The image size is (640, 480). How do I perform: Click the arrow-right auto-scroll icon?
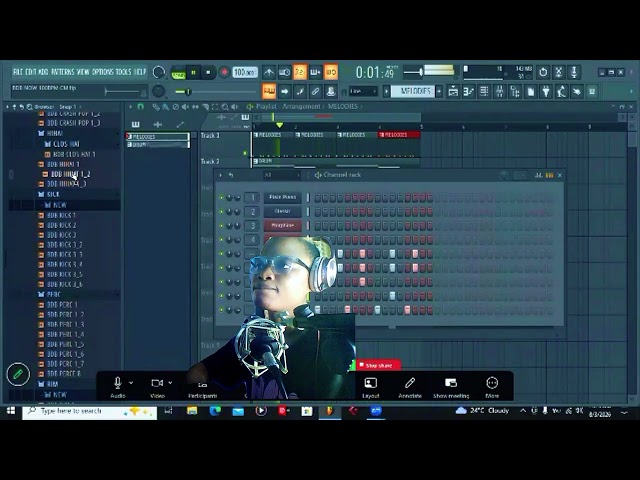coord(284,91)
